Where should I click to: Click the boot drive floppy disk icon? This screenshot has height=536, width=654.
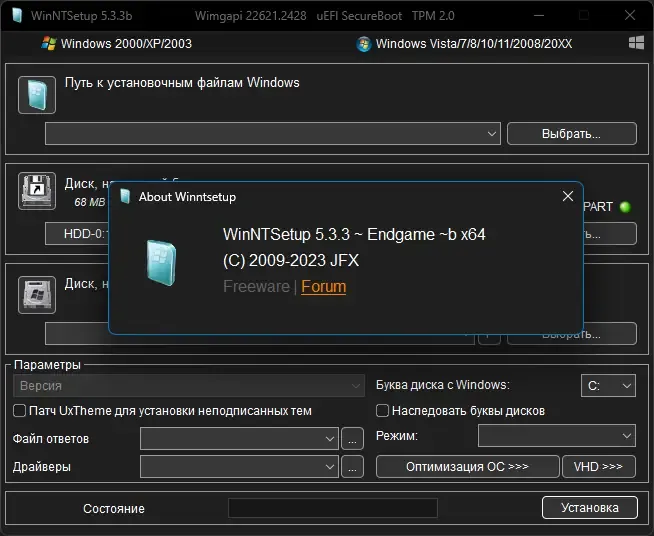37,191
